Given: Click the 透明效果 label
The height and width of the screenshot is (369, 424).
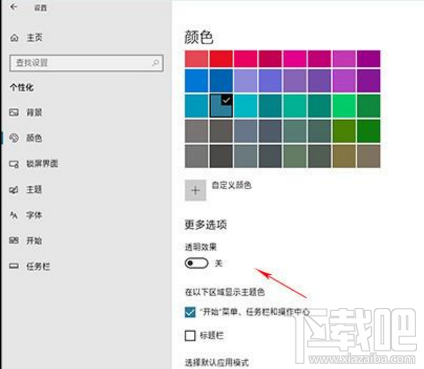Looking at the screenshot, I should [201, 247].
